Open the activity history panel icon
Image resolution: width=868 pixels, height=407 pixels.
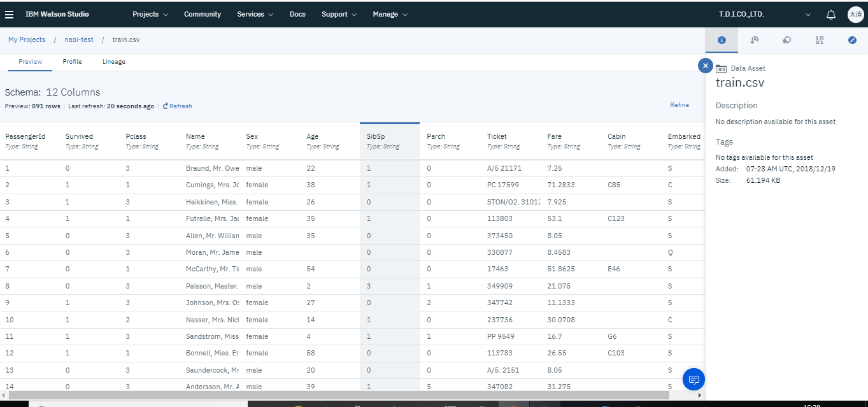pyautogui.click(x=754, y=40)
